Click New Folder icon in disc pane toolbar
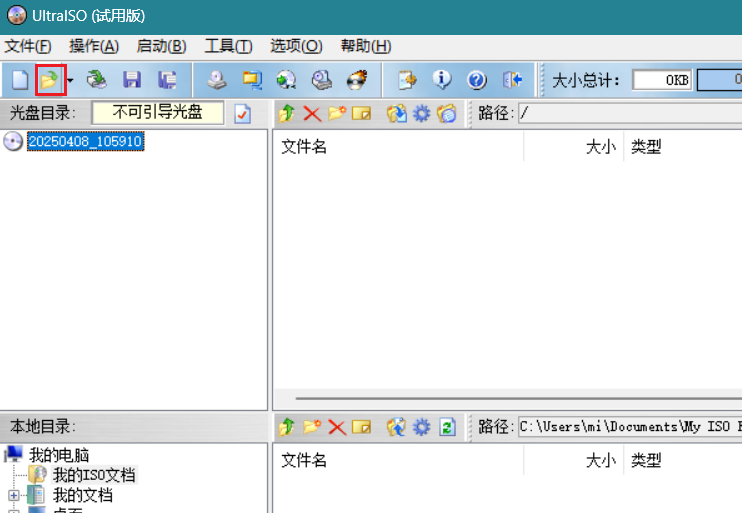Screen dimensions: 742x513 [x=337, y=114]
